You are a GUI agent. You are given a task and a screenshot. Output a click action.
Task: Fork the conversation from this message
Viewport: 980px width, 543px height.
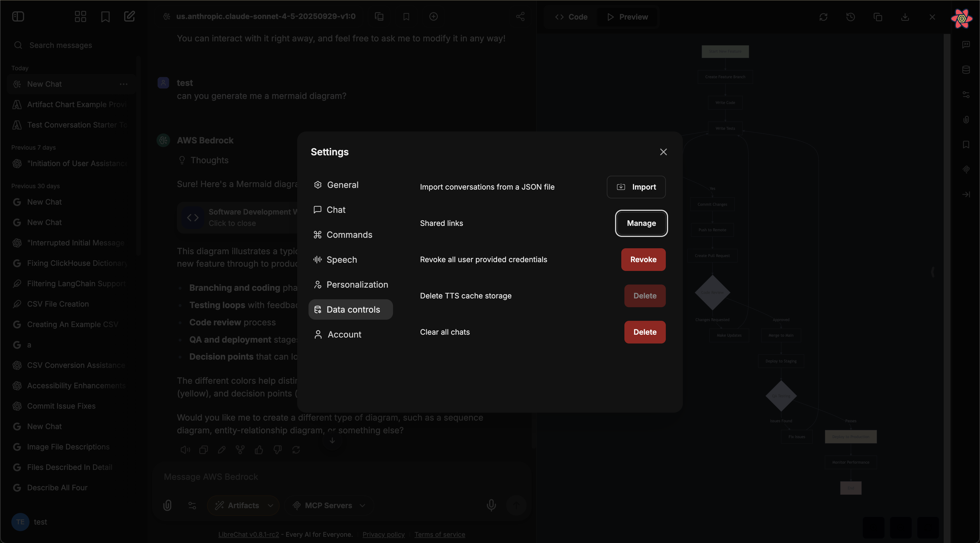pos(240,449)
